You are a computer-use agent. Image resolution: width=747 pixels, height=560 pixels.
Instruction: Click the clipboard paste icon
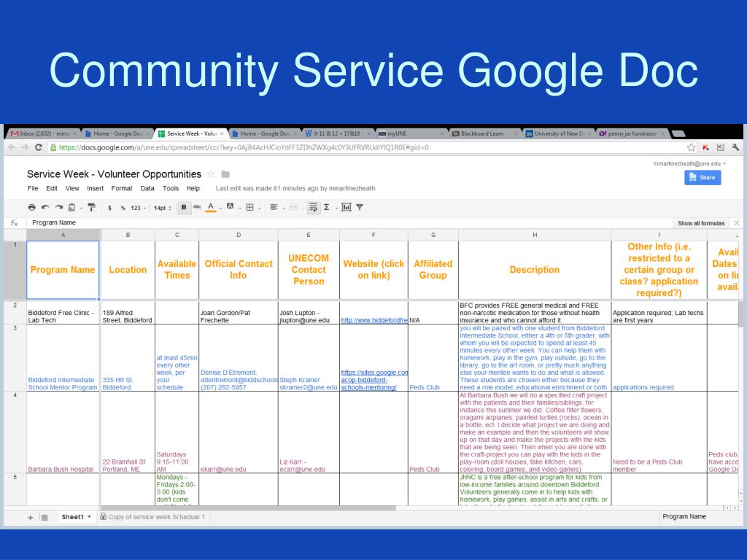tap(72, 207)
